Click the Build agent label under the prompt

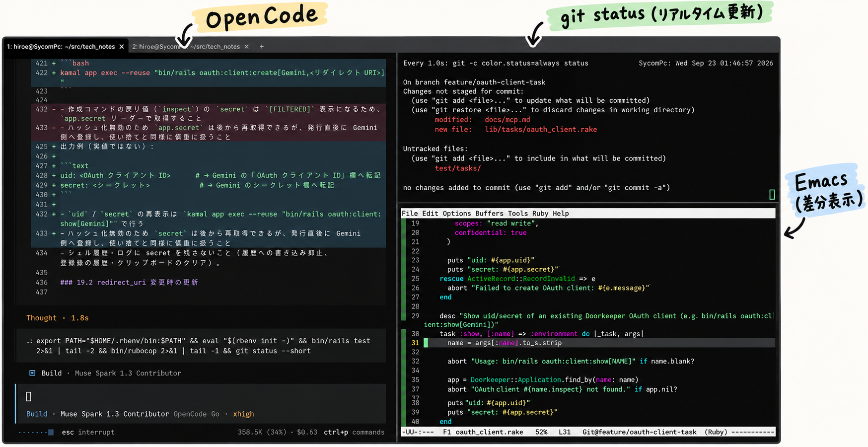click(37, 414)
